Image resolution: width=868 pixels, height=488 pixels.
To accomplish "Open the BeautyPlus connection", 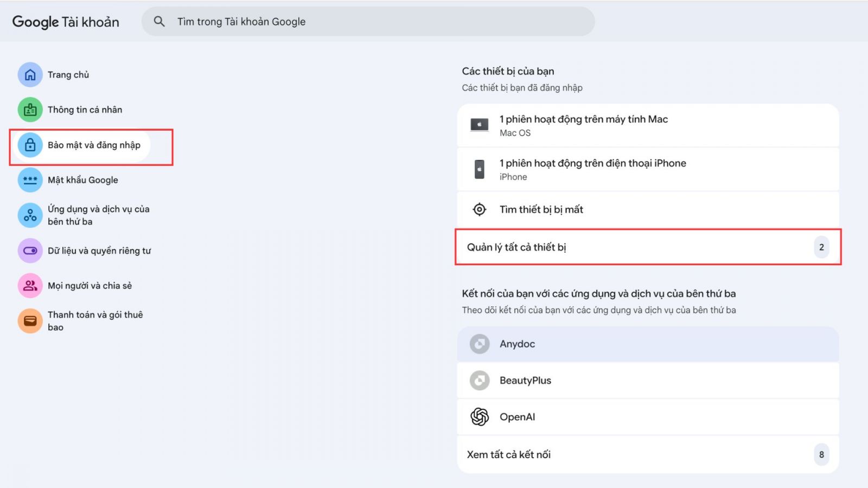I will pos(648,381).
